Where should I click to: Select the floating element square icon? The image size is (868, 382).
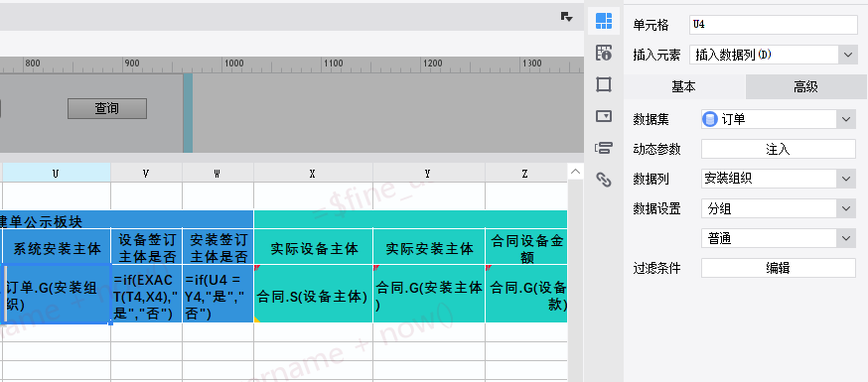(x=604, y=84)
